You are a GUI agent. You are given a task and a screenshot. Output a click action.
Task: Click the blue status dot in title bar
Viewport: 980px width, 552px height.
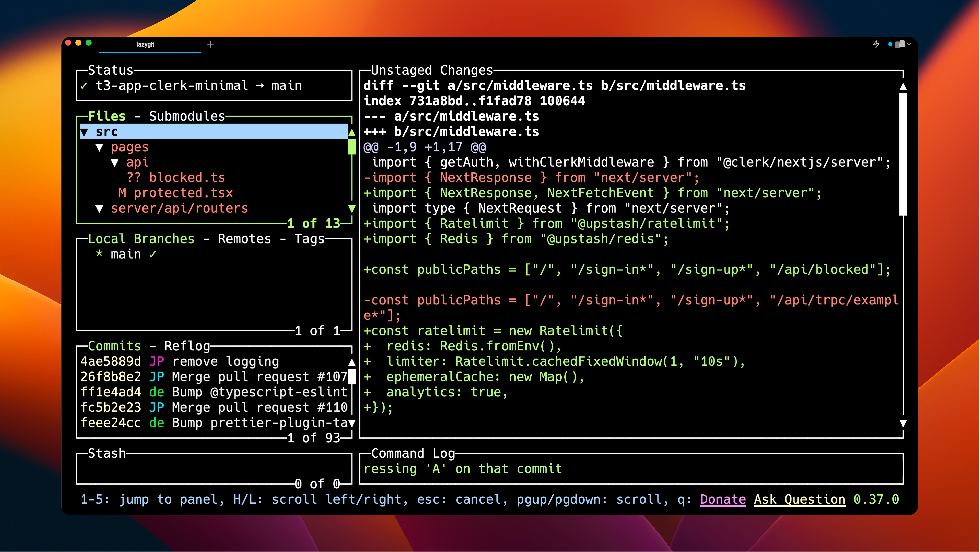coord(890,44)
